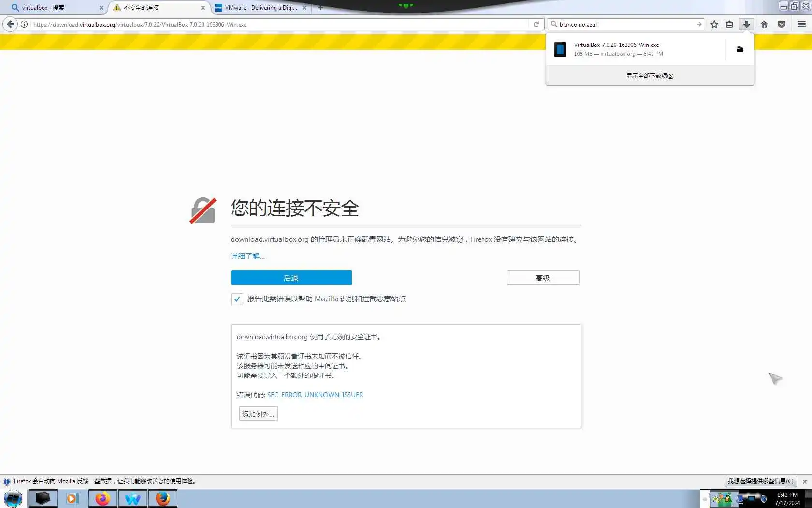Open the blue W app in taskbar
This screenshot has width=812, height=508.
(x=132, y=498)
